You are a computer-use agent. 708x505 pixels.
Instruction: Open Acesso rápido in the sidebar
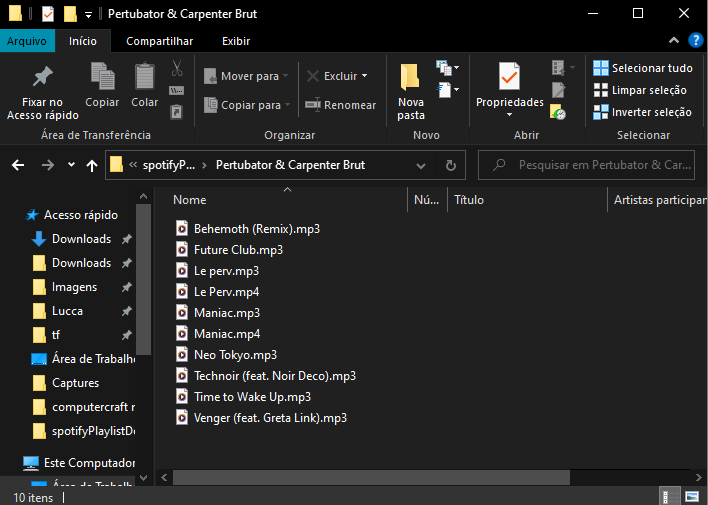(72, 215)
